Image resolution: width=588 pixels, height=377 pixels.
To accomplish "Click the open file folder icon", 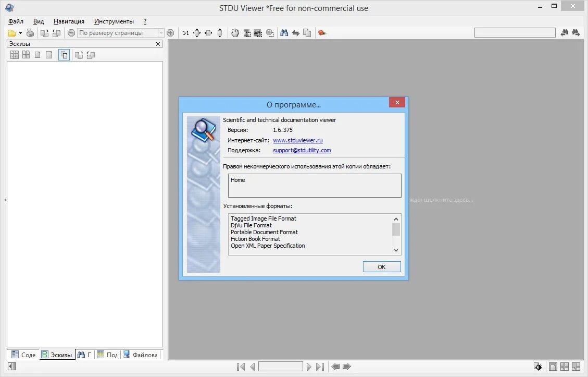I will pyautogui.click(x=12, y=33).
